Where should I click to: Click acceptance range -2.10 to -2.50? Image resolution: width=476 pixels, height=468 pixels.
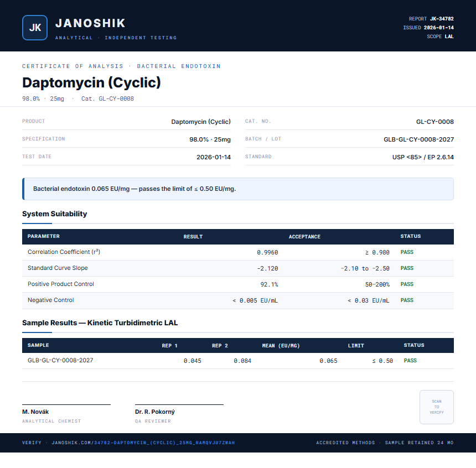tap(365, 269)
